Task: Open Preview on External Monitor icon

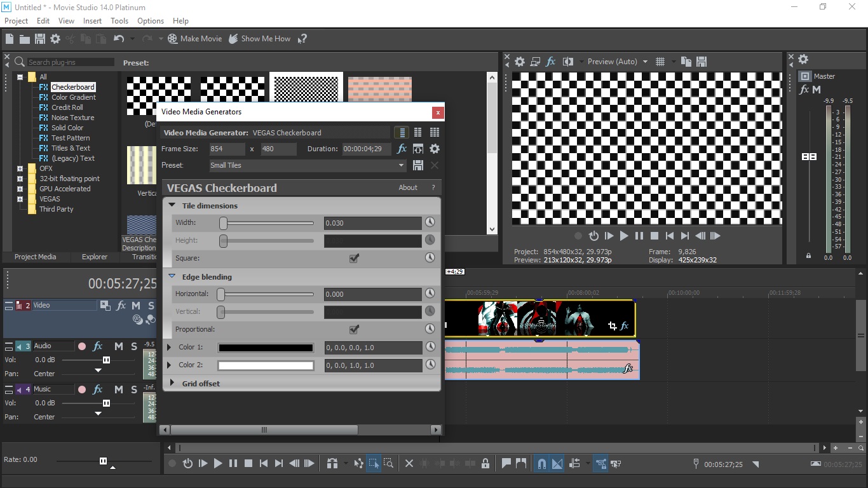Action: coord(535,62)
